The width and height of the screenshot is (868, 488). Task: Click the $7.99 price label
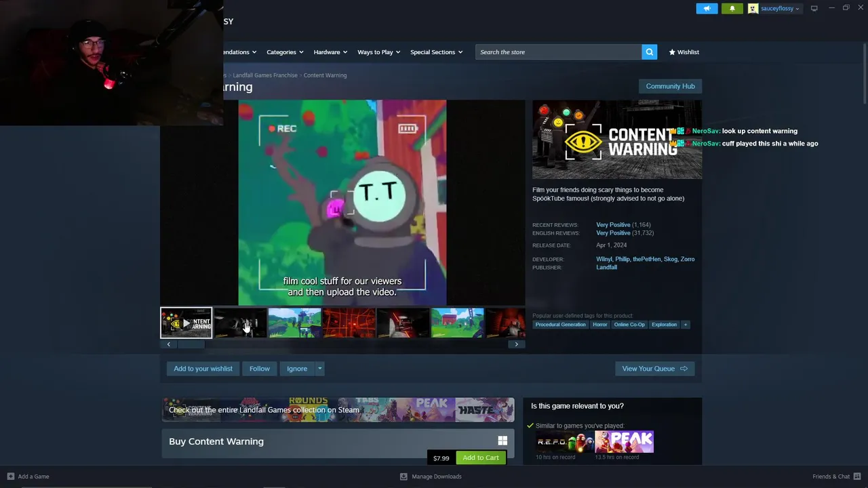tap(441, 458)
